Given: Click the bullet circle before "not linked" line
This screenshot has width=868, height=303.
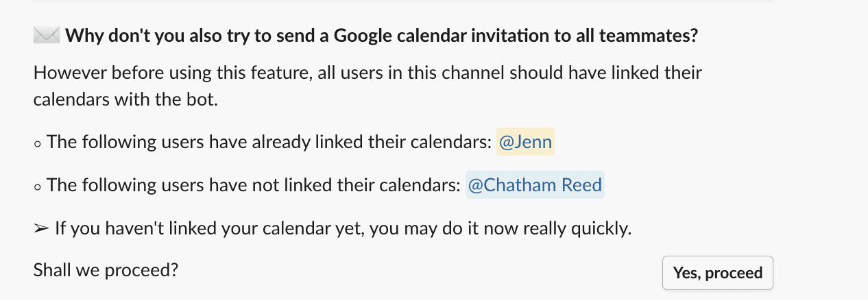Looking at the screenshot, I should click(38, 186).
